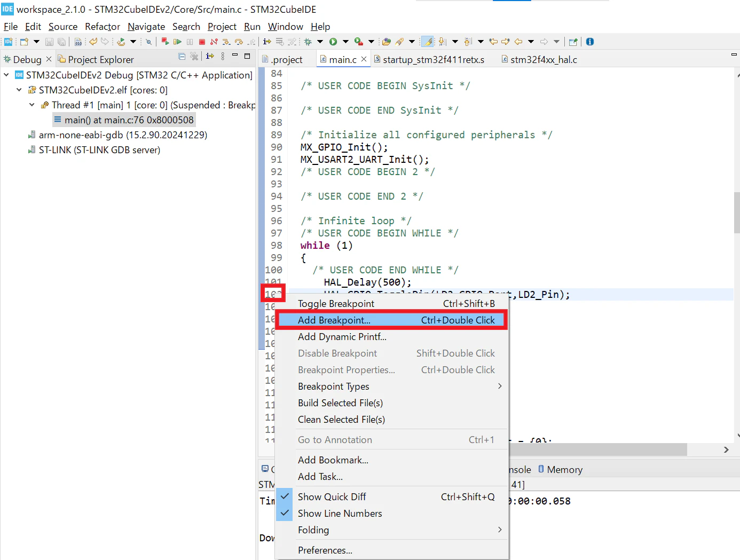Click the Step Over icon
740x560 pixels.
239,42
